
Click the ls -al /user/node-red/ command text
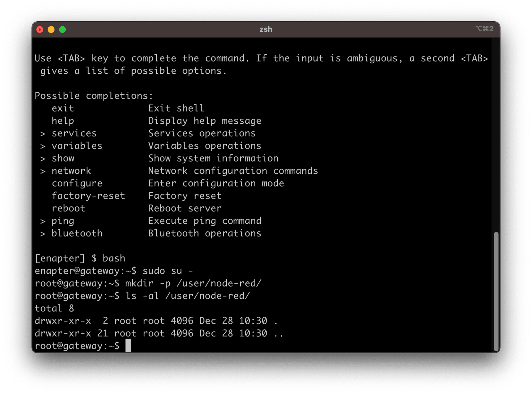(188, 296)
